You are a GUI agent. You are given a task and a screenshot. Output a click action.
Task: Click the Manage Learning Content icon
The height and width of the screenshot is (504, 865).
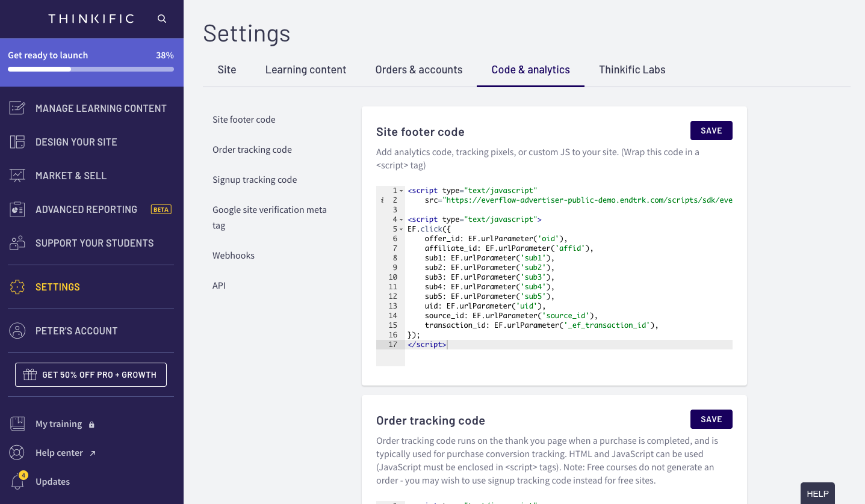pos(17,108)
